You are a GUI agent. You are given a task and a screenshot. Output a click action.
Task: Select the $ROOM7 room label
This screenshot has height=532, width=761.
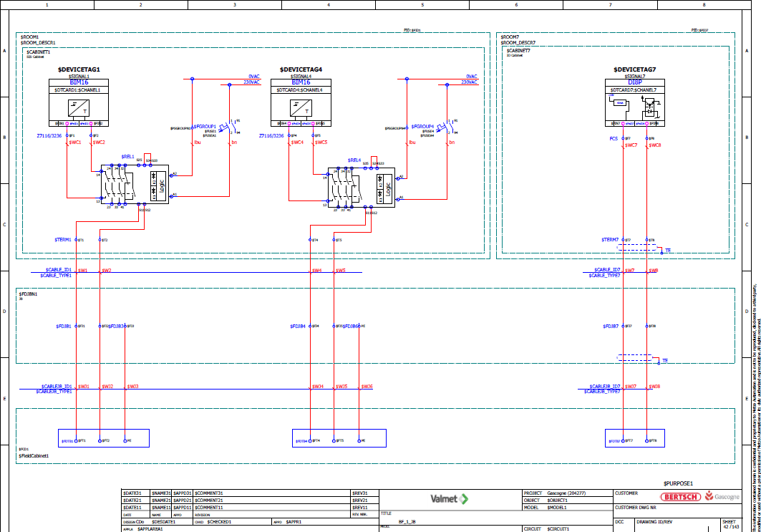coord(510,37)
